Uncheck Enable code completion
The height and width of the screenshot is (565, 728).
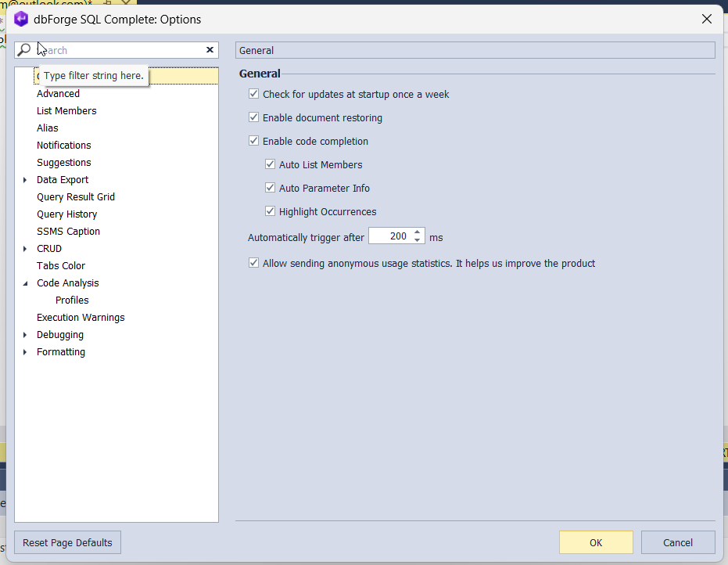coord(253,142)
